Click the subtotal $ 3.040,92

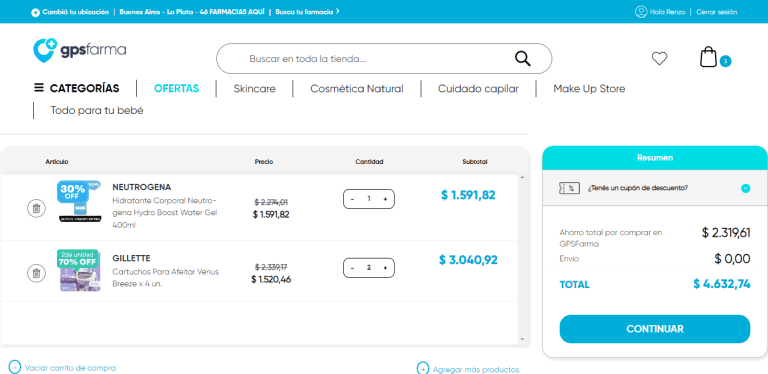(x=468, y=259)
